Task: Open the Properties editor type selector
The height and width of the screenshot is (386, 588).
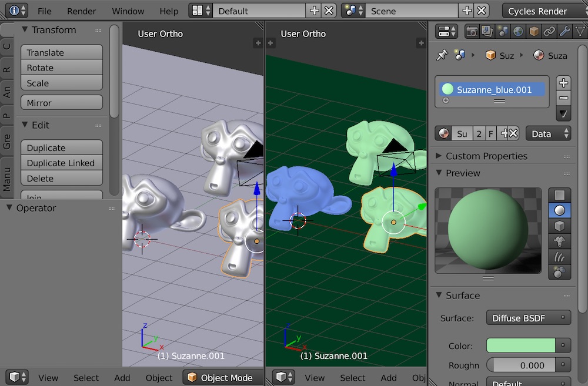Action: pyautogui.click(x=446, y=32)
